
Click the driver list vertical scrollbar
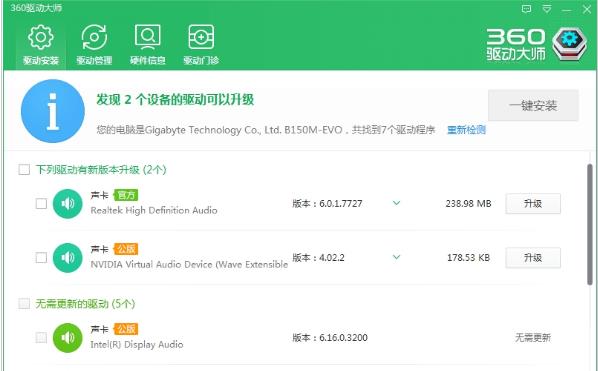[590, 224]
